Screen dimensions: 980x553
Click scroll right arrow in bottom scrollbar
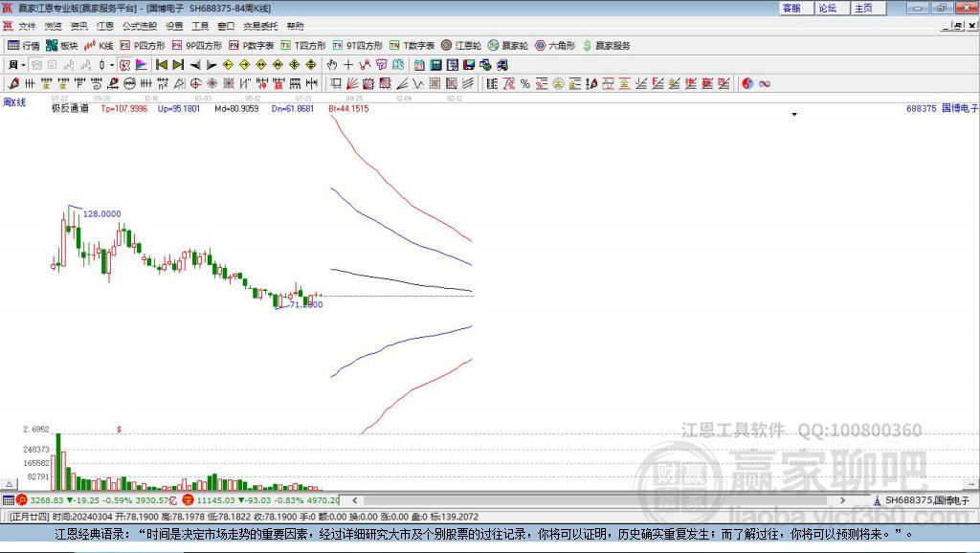842,499
